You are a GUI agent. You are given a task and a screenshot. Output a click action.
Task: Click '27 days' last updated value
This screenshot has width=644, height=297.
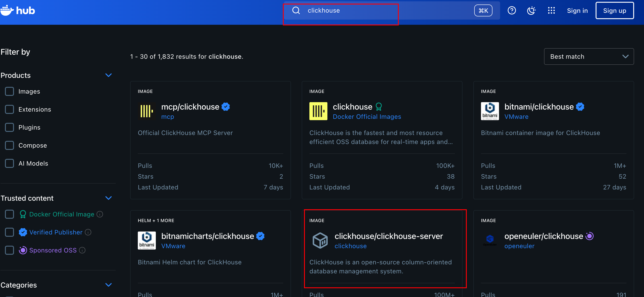click(x=615, y=187)
